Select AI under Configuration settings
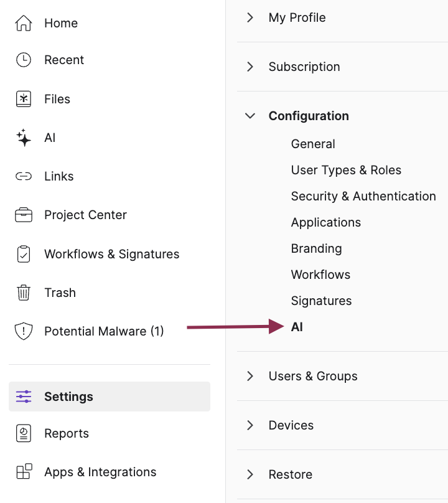 click(297, 327)
